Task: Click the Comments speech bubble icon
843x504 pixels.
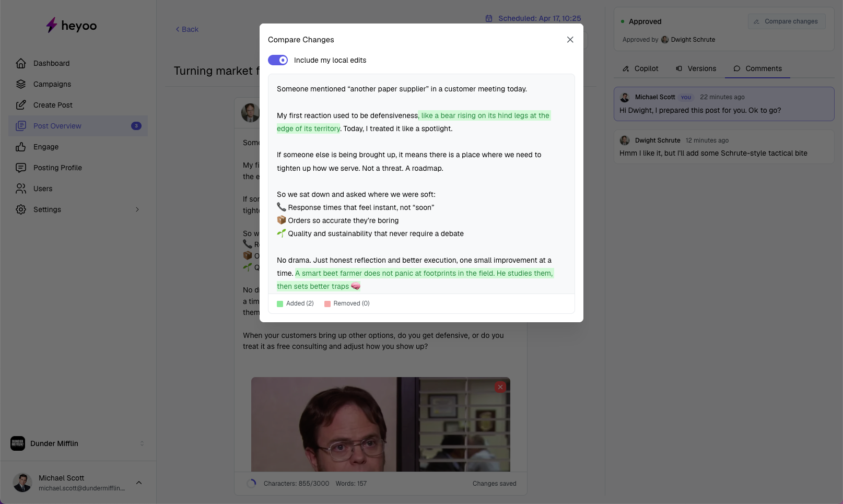Action: 737,68
